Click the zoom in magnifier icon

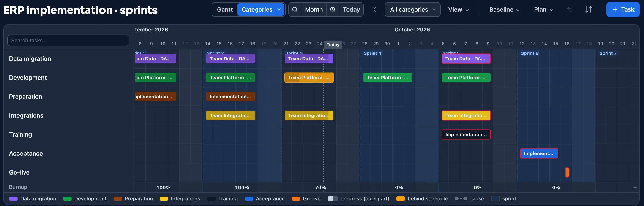coord(333,9)
